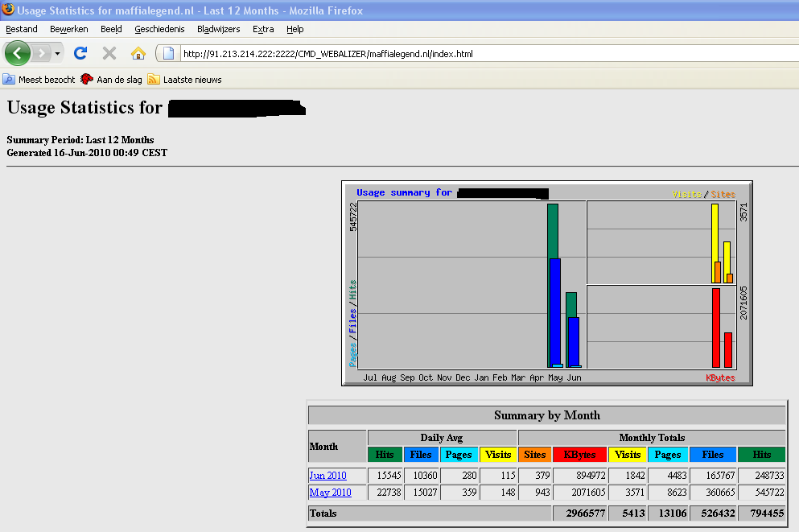Click cyan Pages header under Daily Avg
Viewport: 799px width, 532px height.
point(459,455)
